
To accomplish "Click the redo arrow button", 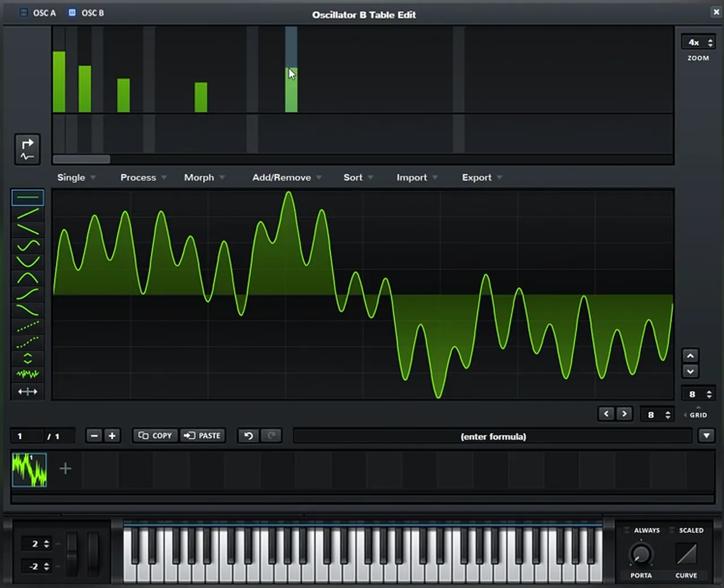I will coord(271,435).
